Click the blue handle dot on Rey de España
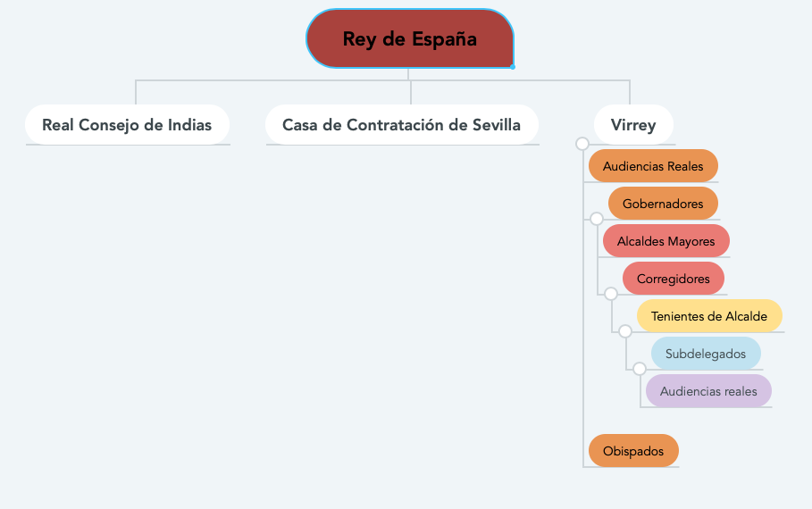The width and height of the screenshot is (812, 509). click(x=513, y=66)
